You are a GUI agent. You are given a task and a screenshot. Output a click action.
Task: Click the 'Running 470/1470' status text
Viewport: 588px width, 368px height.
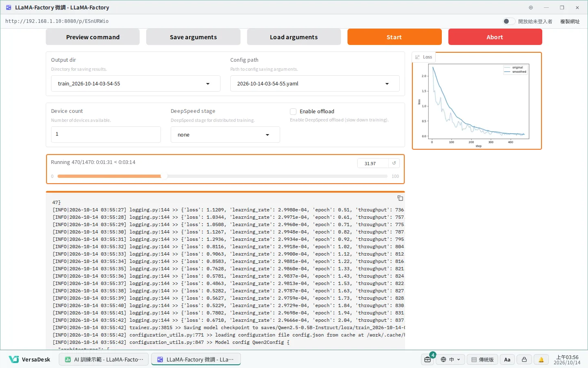[93, 162]
